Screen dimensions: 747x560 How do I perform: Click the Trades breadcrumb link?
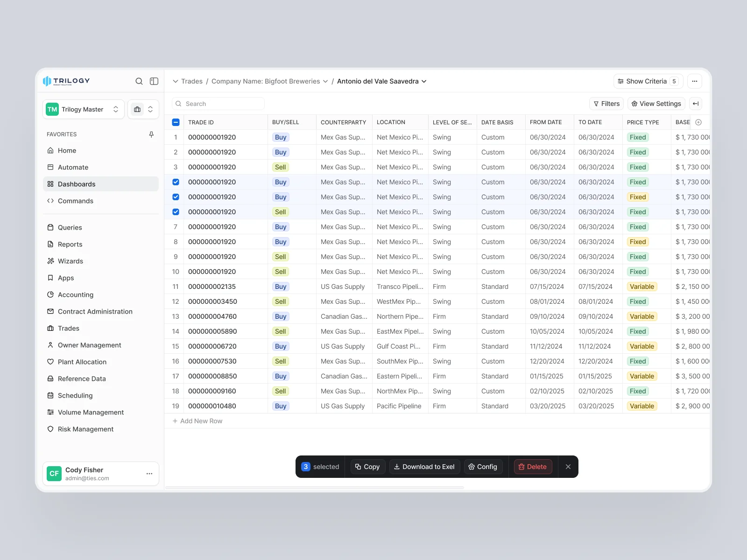(192, 81)
